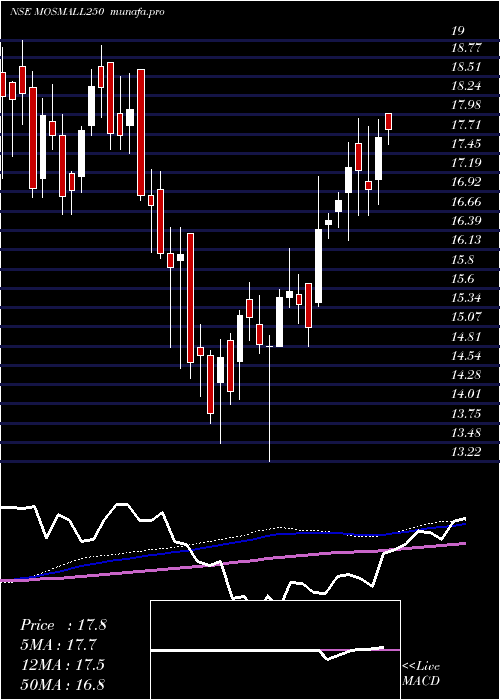Select the 19 price axis label
This screenshot has width=500, height=700.
pyautogui.click(x=458, y=31)
